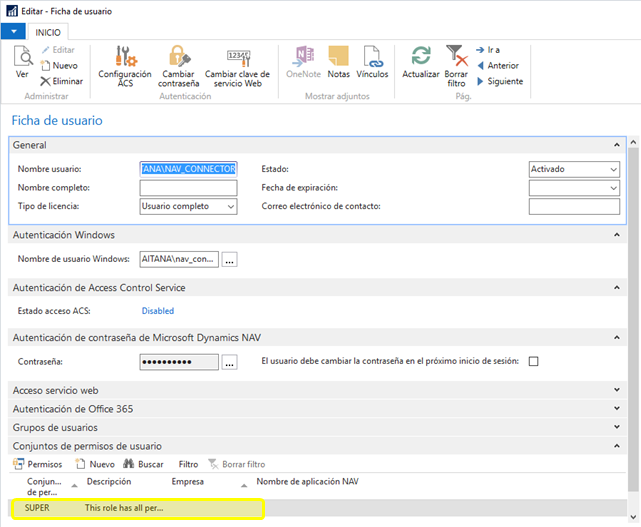Expand the Acceso servicio web section

(x=616, y=390)
